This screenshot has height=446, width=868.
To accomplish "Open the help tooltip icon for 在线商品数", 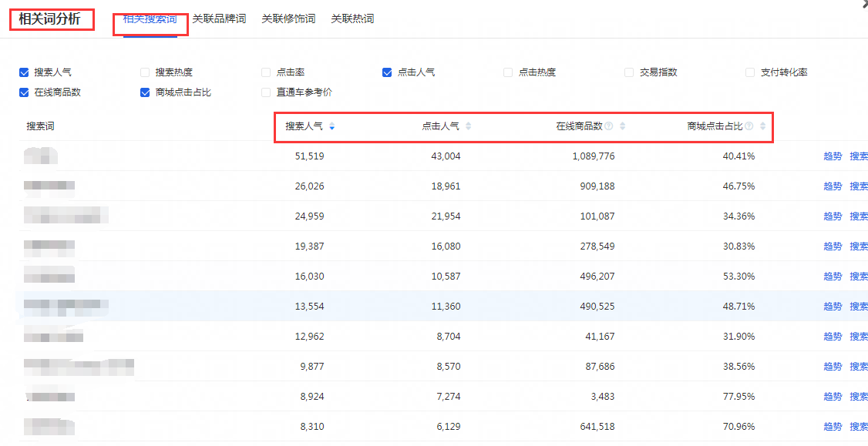I will (x=609, y=126).
